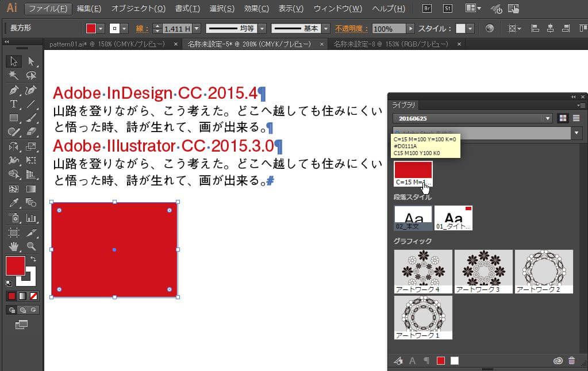The height and width of the screenshot is (371, 588).
Task: Open the Library panel flyout menu
Action: (581, 105)
